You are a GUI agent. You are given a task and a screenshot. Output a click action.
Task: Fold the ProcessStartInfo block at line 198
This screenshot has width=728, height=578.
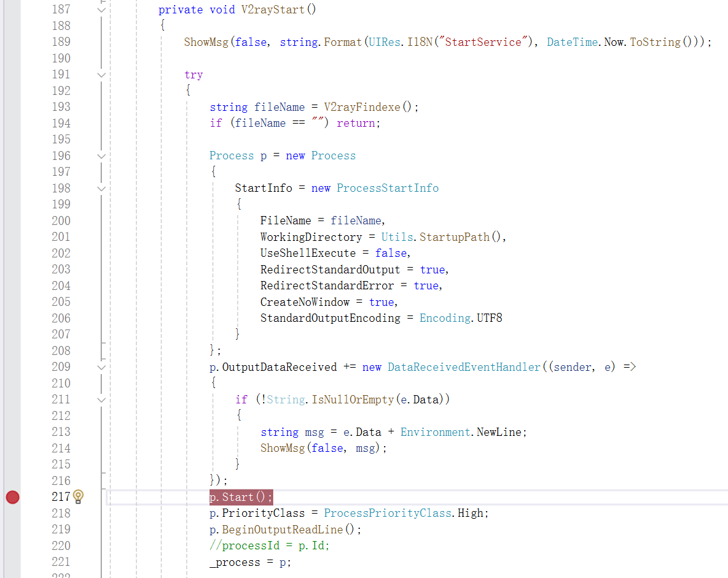[x=101, y=188]
